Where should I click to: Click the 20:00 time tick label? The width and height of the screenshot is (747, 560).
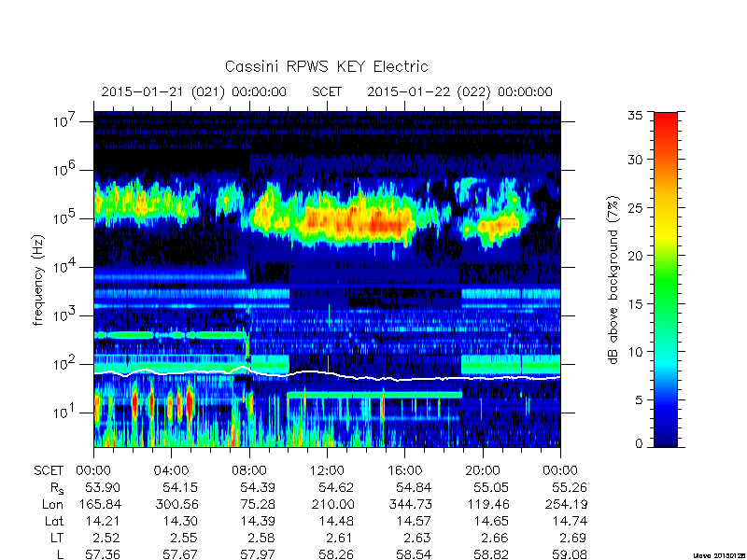coord(483,471)
